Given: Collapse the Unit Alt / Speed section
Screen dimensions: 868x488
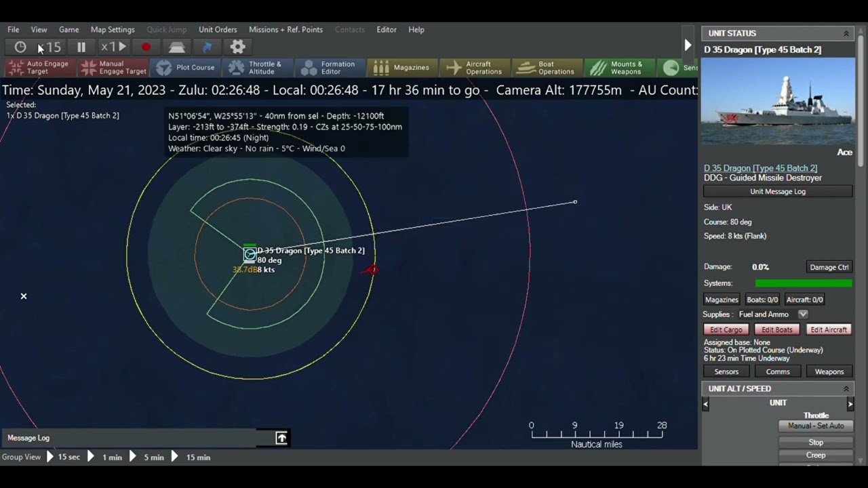Looking at the screenshot, I should (846, 388).
